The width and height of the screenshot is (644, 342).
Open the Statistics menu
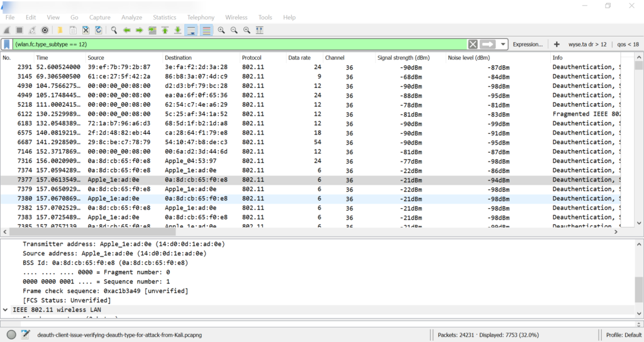click(164, 18)
